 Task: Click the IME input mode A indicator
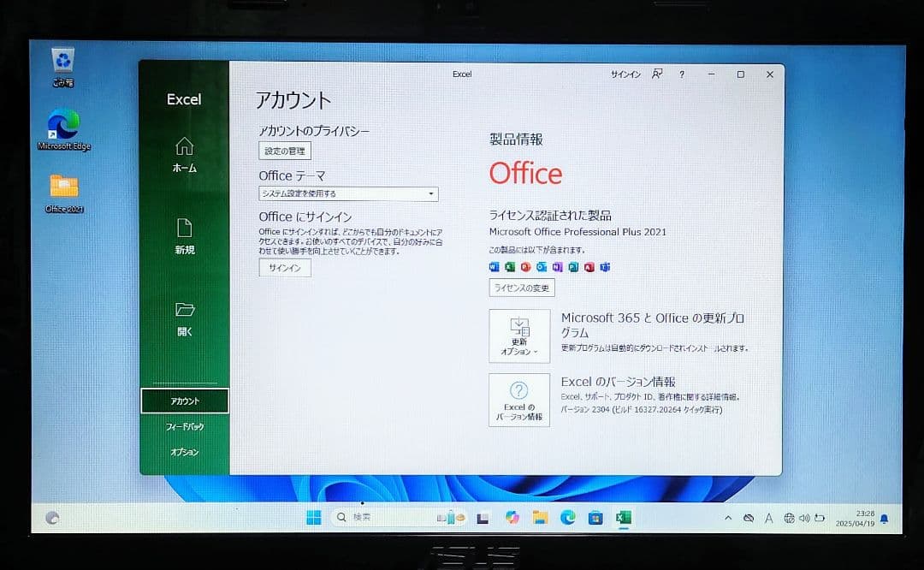pyautogui.click(x=768, y=519)
